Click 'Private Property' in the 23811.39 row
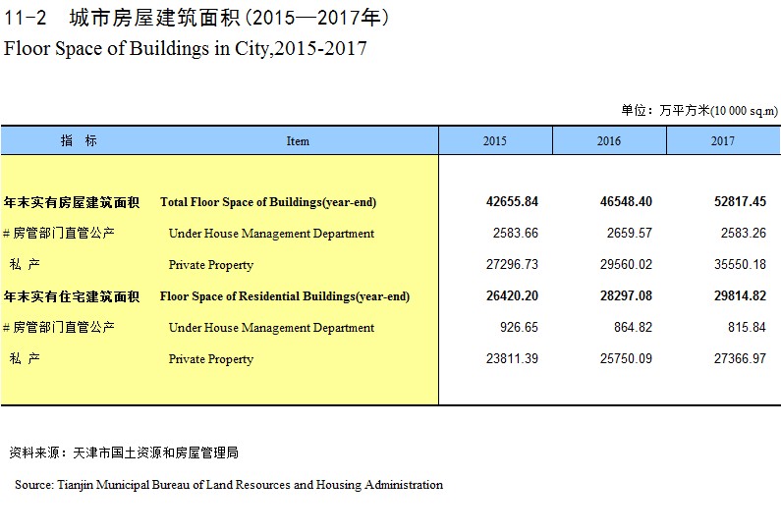This screenshot has width=781, height=532. pos(211,359)
